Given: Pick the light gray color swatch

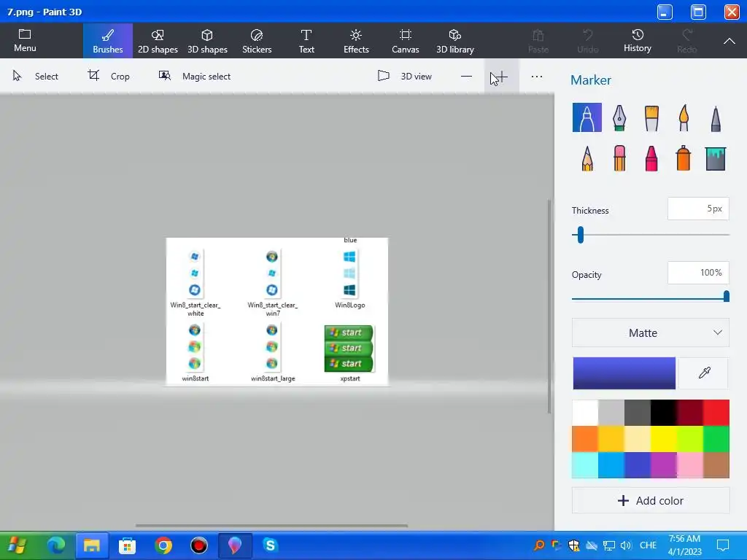Looking at the screenshot, I should point(611,413).
